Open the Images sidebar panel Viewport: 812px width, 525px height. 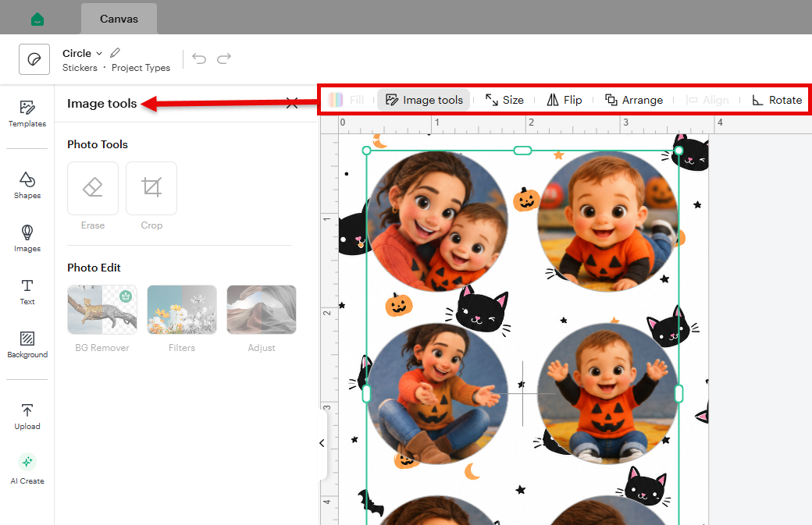(x=27, y=239)
